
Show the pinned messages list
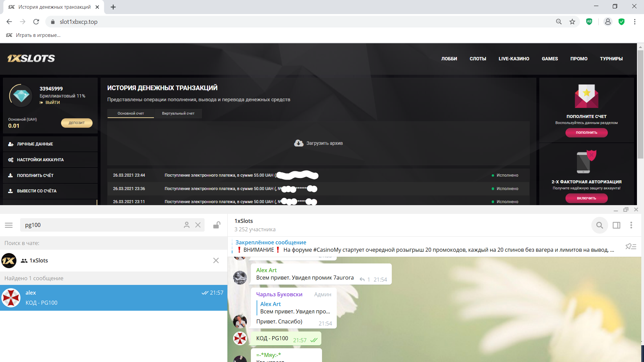(x=631, y=247)
